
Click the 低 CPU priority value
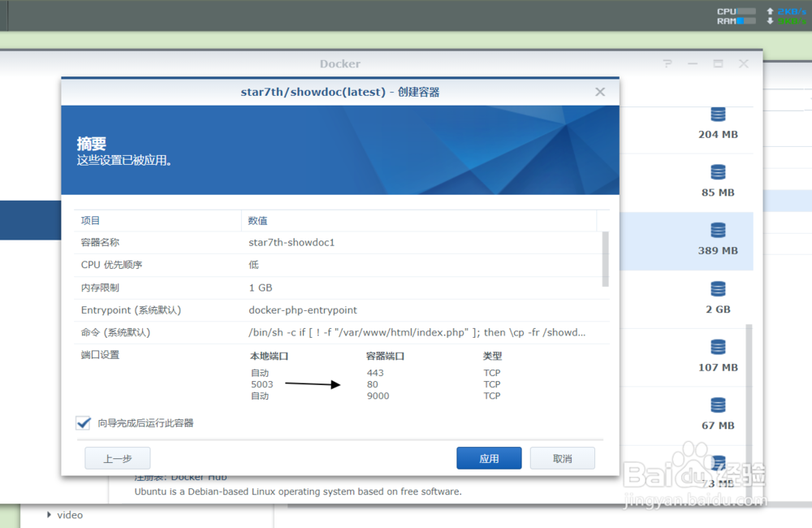253,265
